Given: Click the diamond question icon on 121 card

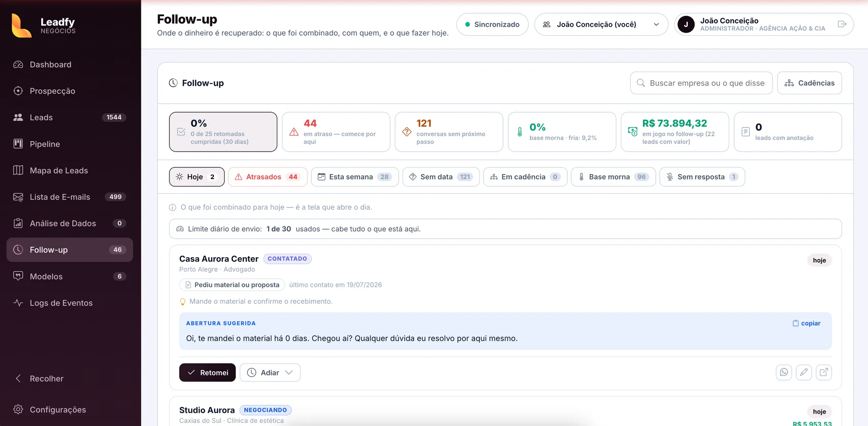Looking at the screenshot, I should pyautogui.click(x=407, y=132).
